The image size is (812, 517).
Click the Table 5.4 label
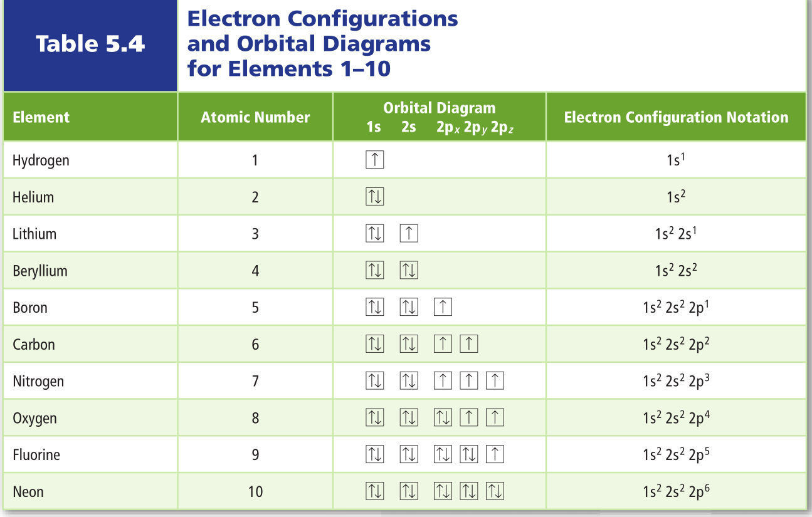90,44
